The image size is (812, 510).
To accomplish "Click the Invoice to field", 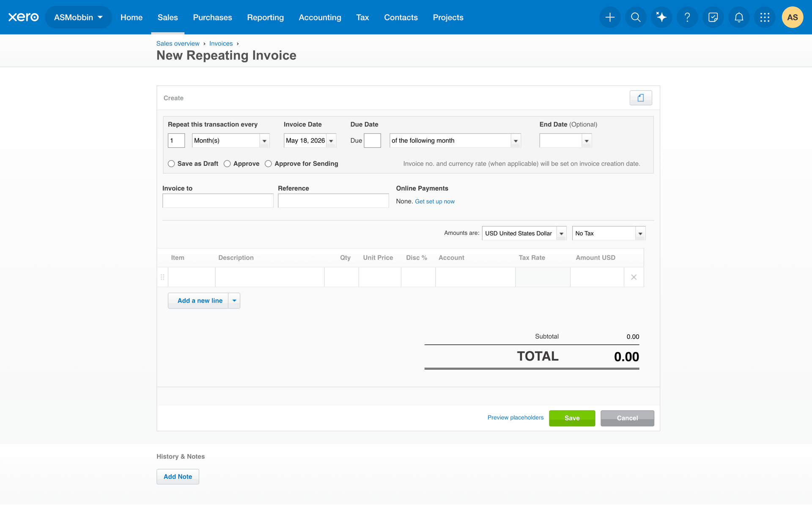I will tap(218, 201).
